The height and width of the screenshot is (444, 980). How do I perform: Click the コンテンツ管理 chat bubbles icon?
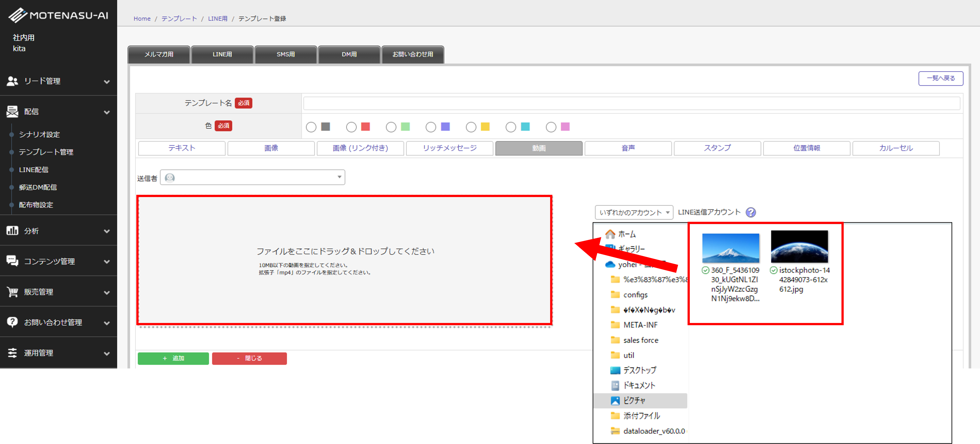click(12, 261)
